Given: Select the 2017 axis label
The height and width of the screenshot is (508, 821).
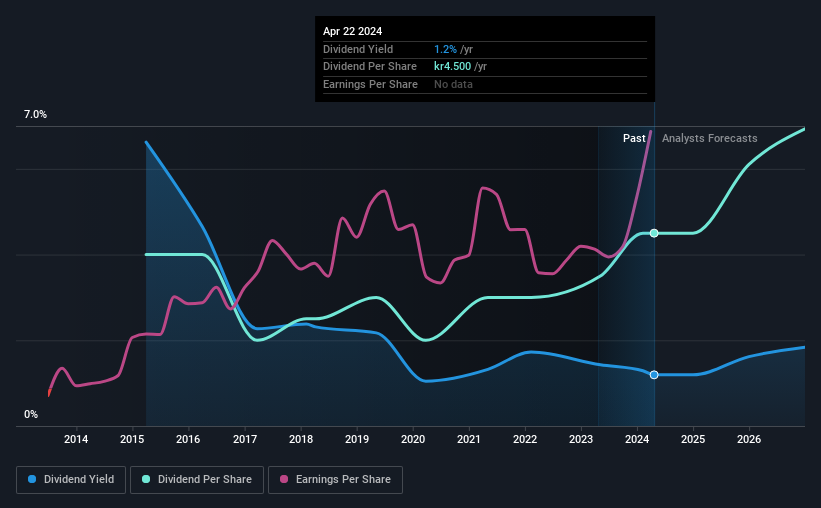Looking at the screenshot, I should tap(245, 439).
